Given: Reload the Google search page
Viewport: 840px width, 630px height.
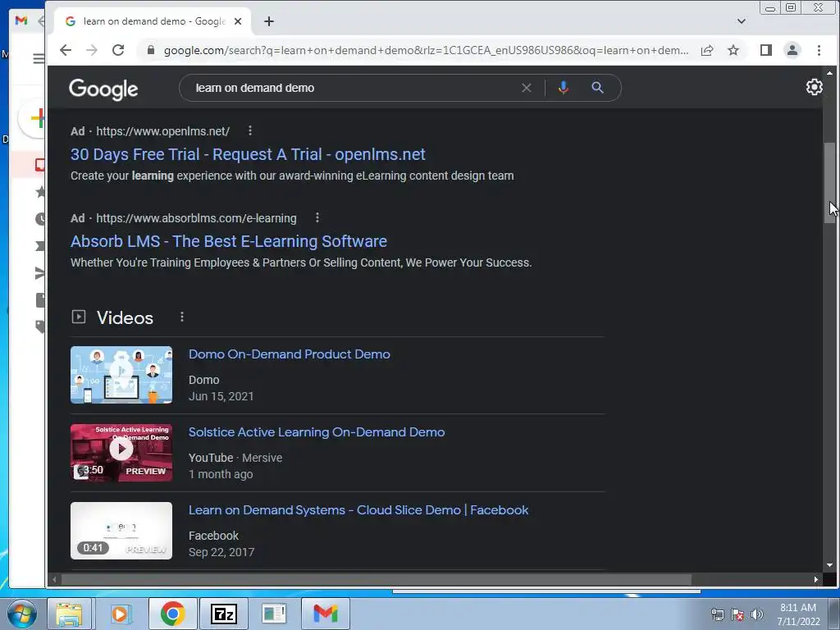Looking at the screenshot, I should point(118,50).
